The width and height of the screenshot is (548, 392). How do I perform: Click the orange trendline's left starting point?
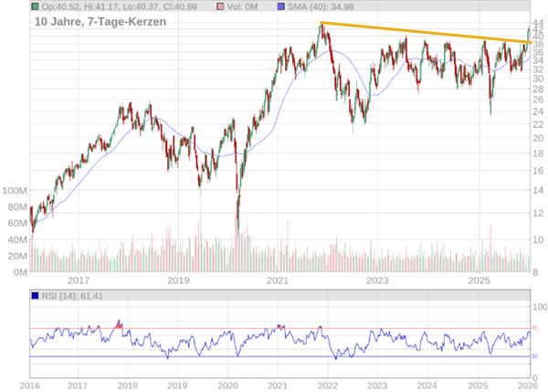coord(320,23)
